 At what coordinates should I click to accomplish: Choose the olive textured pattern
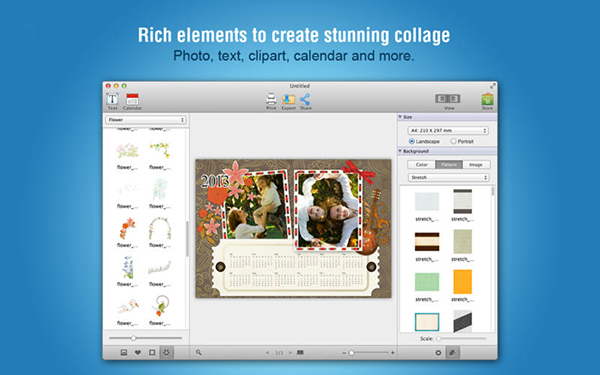click(462, 241)
